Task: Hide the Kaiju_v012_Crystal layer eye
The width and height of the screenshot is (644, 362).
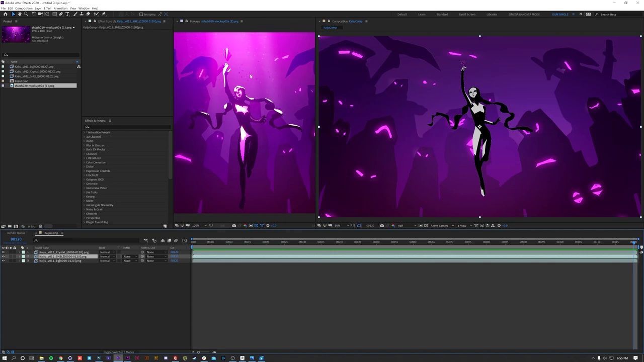Action: [3, 252]
